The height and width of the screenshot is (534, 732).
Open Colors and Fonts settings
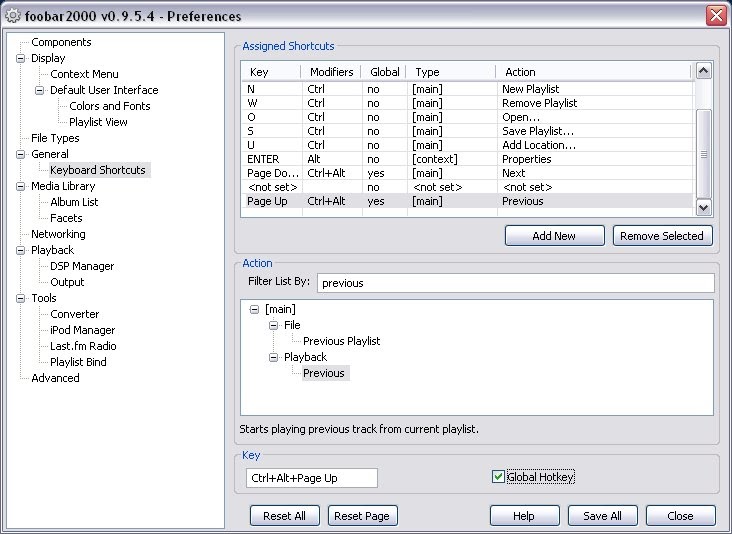[x=110, y=106]
